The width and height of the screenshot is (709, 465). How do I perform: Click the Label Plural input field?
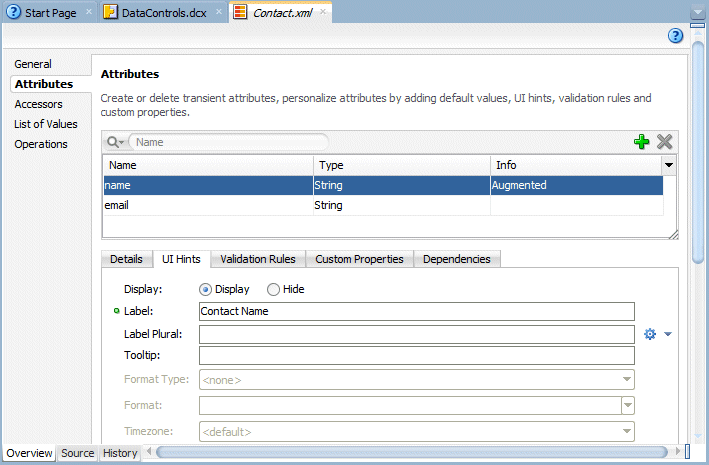pos(416,334)
